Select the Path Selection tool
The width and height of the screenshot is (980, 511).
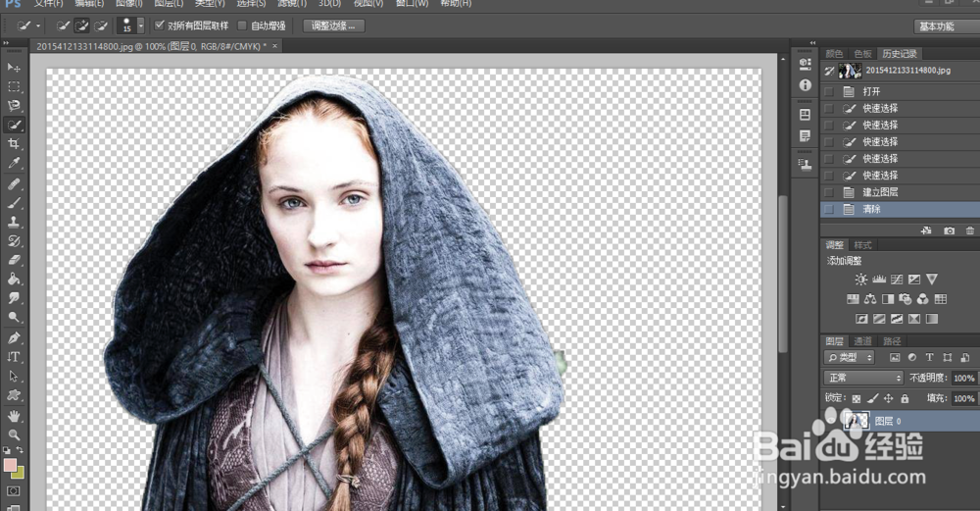(x=14, y=376)
